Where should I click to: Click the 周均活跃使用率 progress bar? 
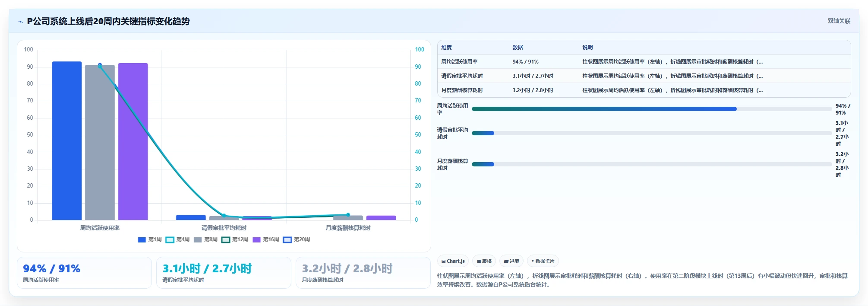651,109
